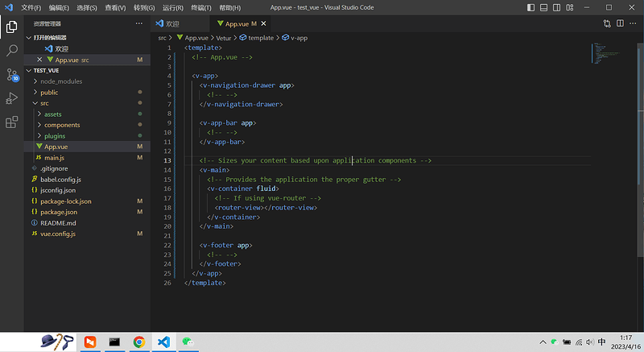This screenshot has height=352, width=644.
Task: Click Vetur in the breadcrumb
Action: click(x=224, y=38)
